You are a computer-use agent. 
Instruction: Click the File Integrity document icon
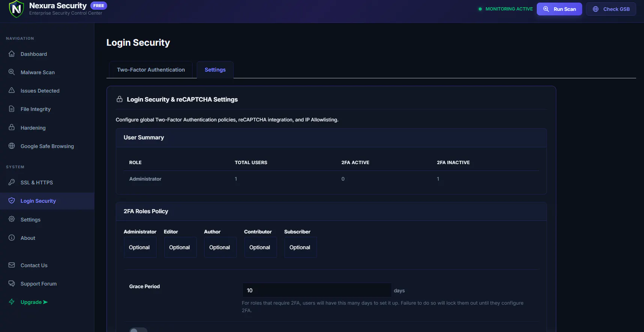[12, 109]
